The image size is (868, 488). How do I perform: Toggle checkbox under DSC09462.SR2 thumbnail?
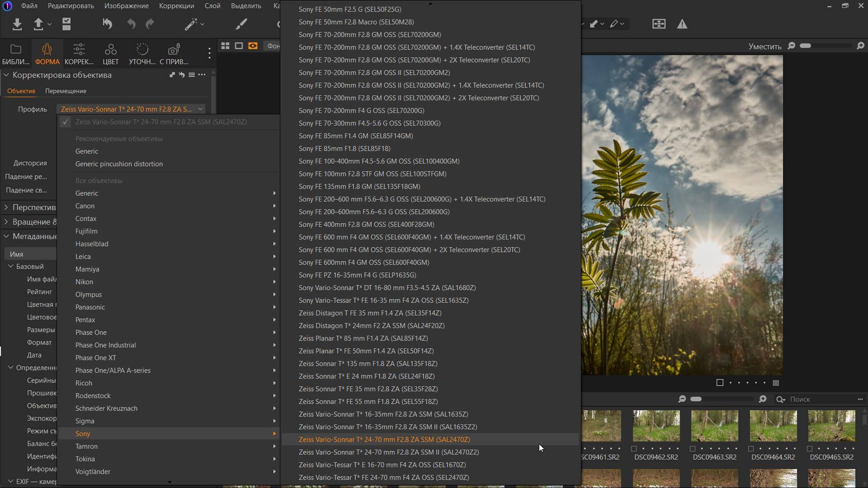pyautogui.click(x=634, y=449)
